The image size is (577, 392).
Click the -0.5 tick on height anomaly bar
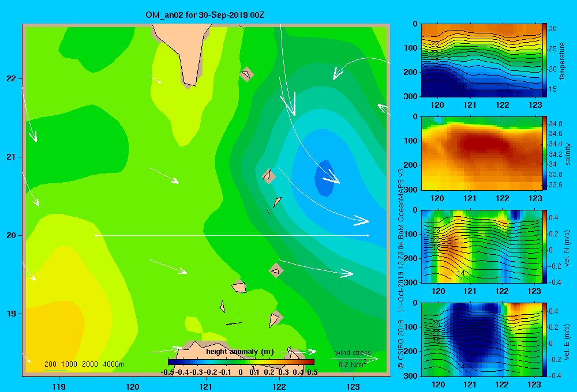coord(167,372)
